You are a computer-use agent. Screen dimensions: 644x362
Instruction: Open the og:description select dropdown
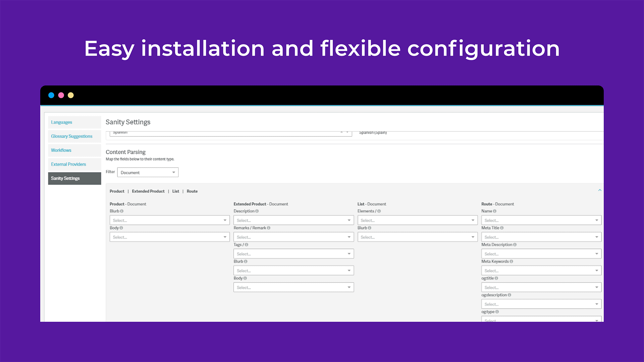click(541, 304)
